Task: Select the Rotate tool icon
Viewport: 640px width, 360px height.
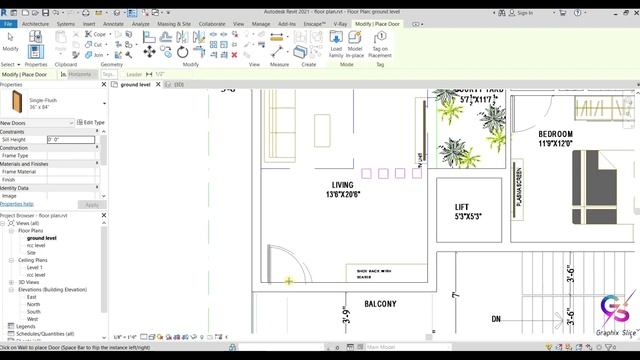Action: pos(182,52)
